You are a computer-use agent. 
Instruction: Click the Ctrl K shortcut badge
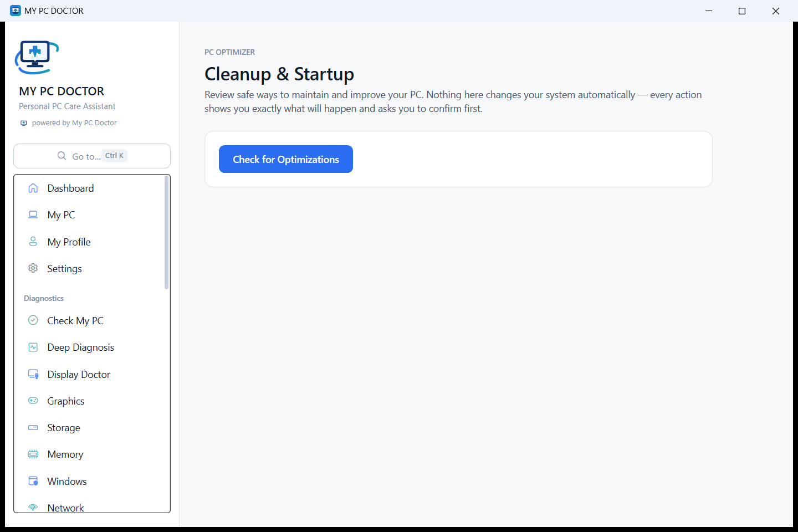point(115,156)
